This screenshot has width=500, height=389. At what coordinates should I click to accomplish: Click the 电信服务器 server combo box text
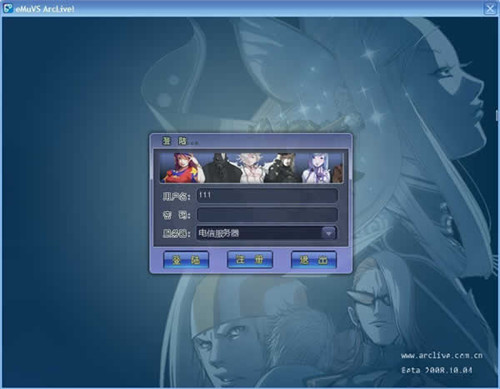(x=219, y=233)
